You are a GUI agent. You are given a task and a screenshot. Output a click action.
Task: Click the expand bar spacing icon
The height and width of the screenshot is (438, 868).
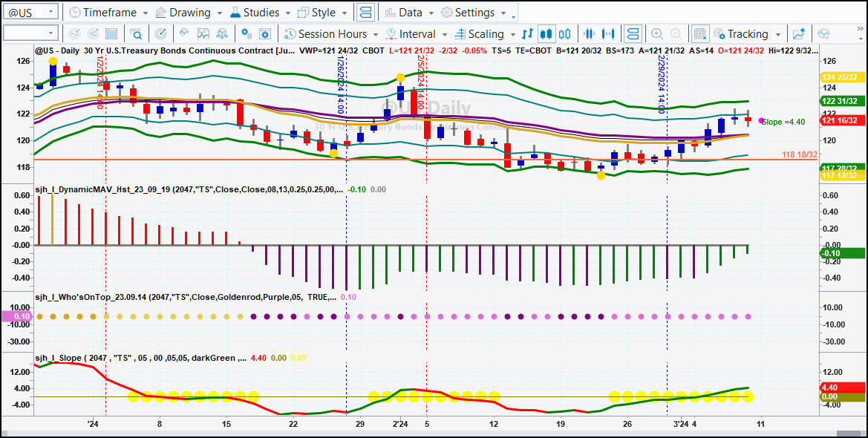pyautogui.click(x=608, y=33)
